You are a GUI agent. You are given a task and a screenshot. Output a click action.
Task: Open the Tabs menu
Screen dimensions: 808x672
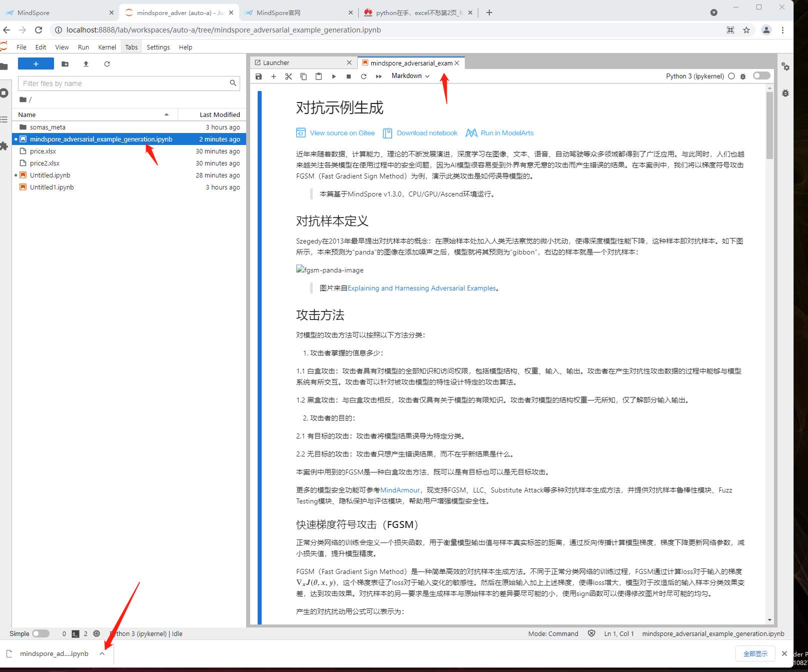click(x=132, y=47)
